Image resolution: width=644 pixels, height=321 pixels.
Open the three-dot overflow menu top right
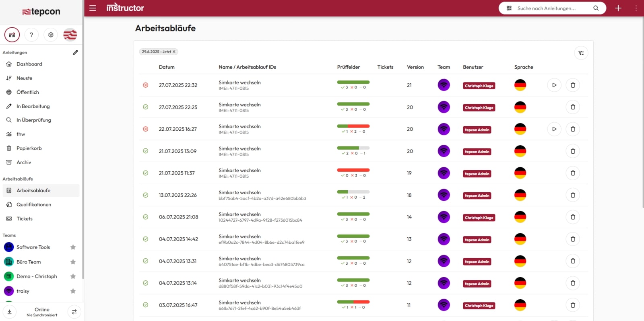[636, 8]
